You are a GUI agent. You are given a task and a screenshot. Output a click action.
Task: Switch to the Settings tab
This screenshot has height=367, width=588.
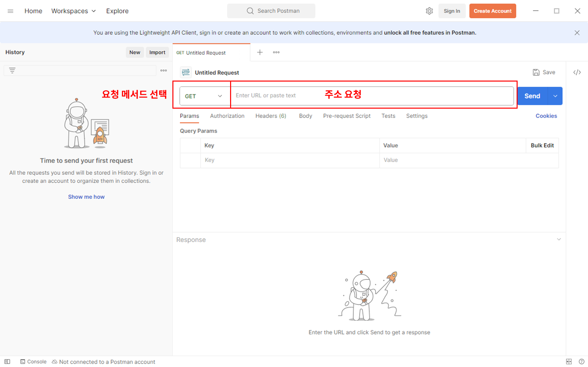click(x=417, y=116)
